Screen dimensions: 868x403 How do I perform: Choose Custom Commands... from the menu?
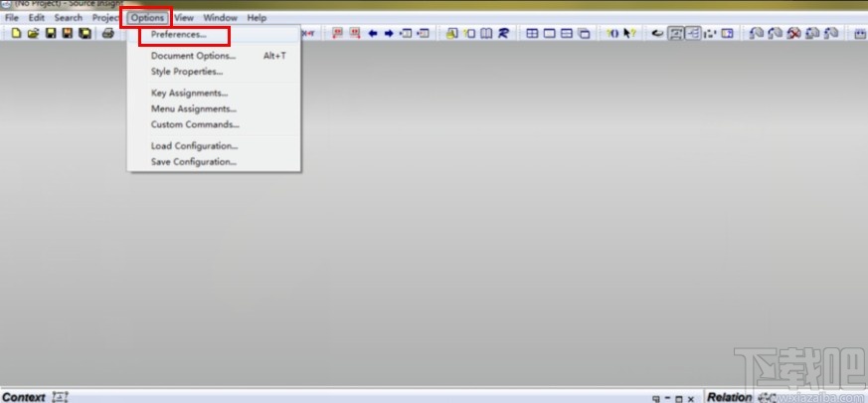214,124
